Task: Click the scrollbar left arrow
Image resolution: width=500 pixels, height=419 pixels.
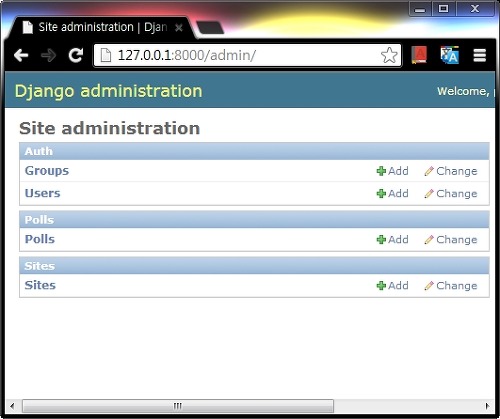Action: [12, 406]
